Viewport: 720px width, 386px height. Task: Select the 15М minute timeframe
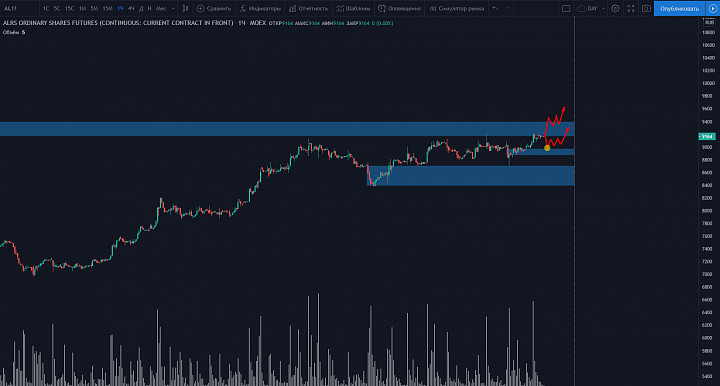coord(107,8)
